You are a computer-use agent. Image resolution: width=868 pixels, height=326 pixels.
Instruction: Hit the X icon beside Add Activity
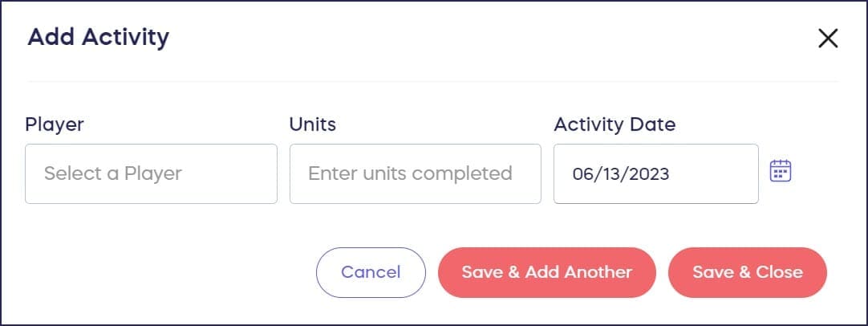pyautogui.click(x=827, y=39)
